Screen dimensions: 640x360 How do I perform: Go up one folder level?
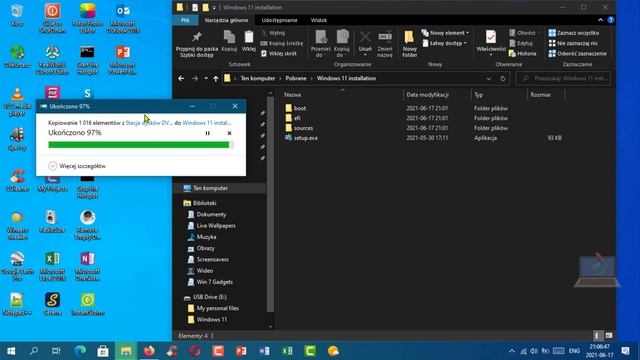[x=216, y=78]
